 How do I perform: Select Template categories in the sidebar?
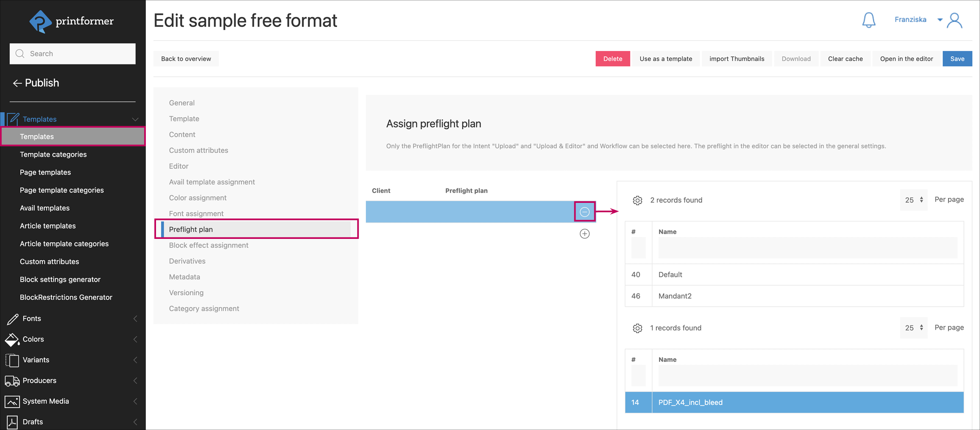(x=53, y=154)
